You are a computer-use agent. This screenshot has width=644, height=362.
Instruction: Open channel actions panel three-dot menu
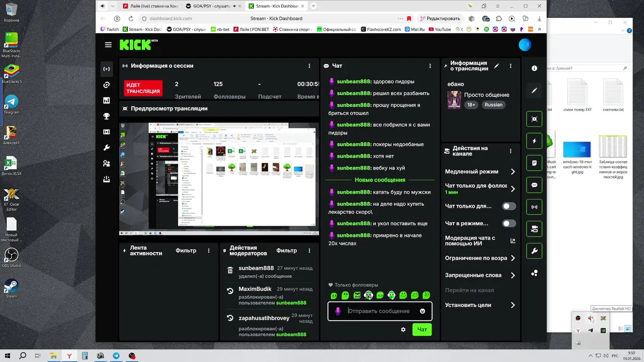tap(511, 151)
